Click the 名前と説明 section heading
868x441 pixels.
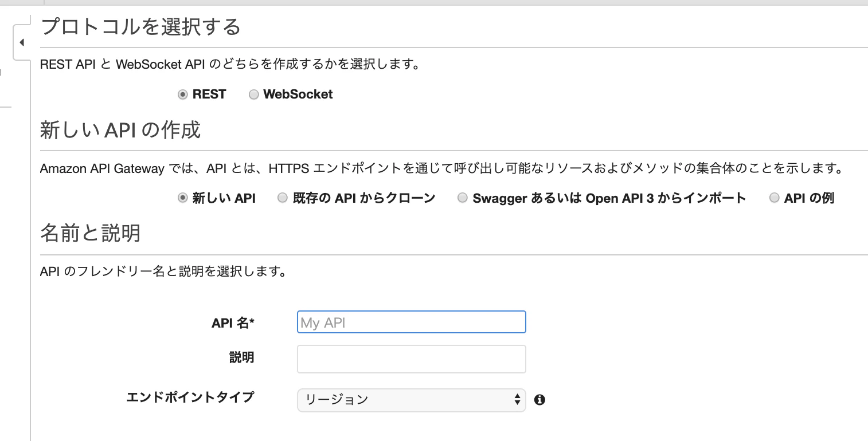(x=90, y=233)
